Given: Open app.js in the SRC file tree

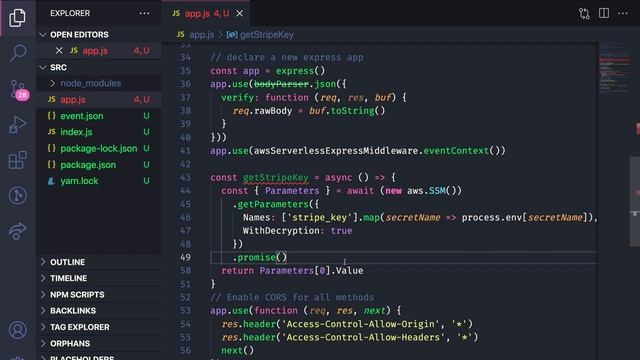Looking at the screenshot, I should click(x=99, y=100).
